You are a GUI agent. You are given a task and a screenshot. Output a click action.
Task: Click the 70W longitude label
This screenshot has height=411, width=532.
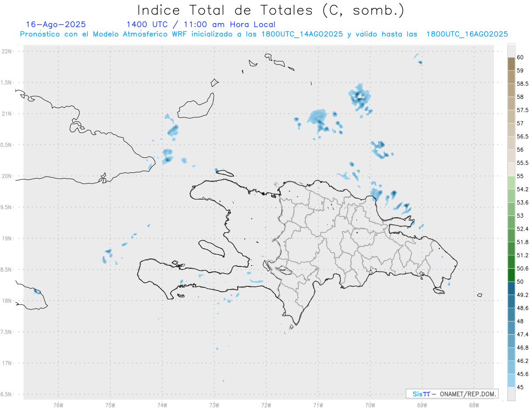coord(370,405)
